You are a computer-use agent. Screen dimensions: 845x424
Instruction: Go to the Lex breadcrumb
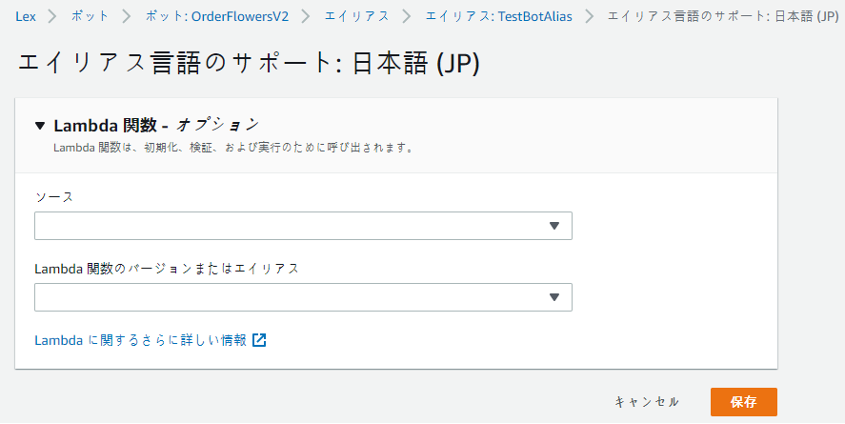25,16
